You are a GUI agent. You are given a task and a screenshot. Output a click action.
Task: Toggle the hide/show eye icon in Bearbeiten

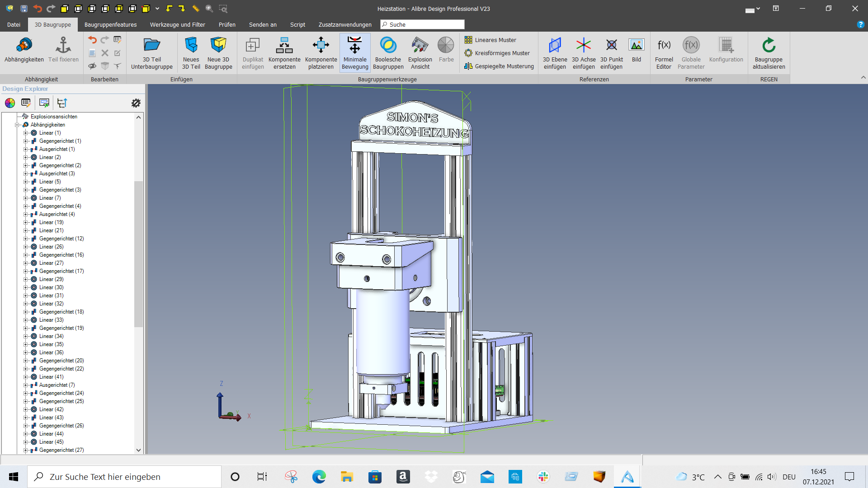point(92,66)
